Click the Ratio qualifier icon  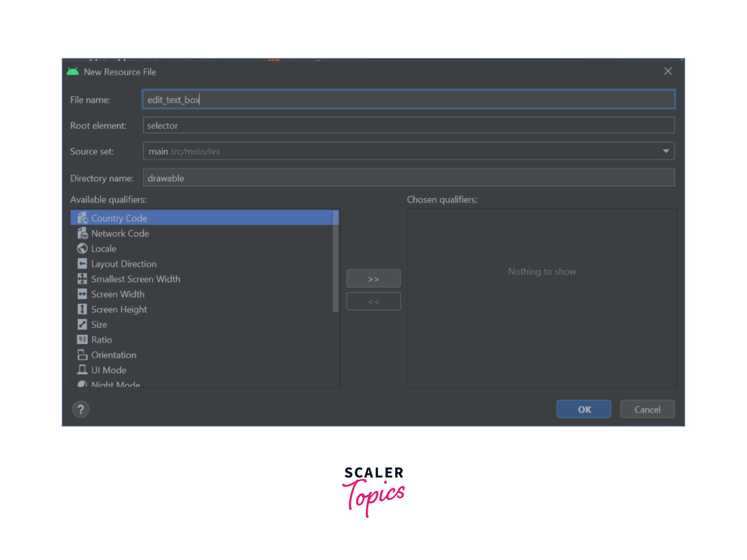coord(82,339)
